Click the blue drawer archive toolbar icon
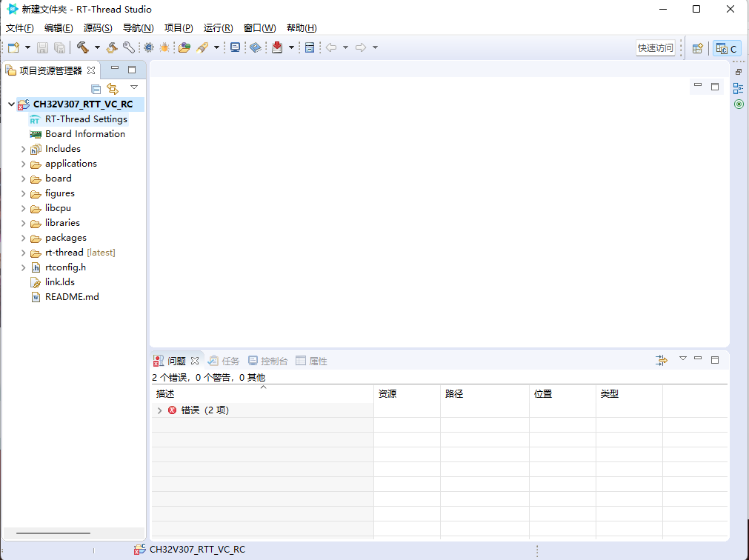The width and height of the screenshot is (749, 560). [310, 47]
